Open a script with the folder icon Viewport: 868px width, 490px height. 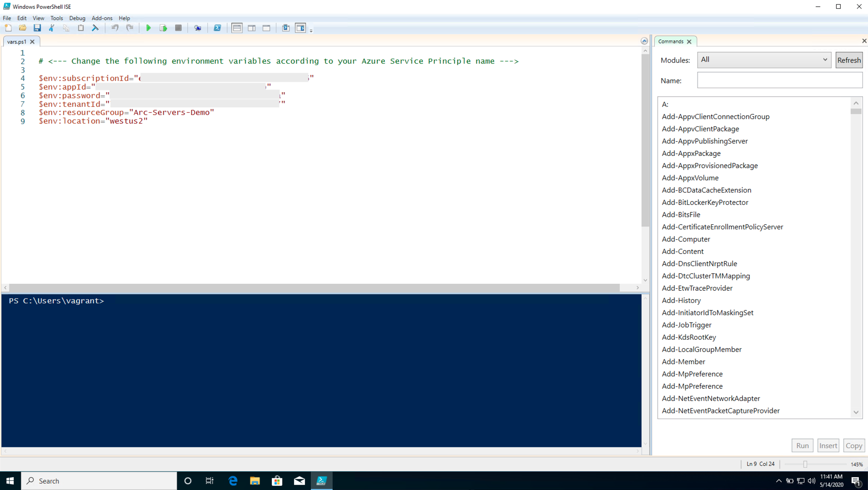pos(23,28)
